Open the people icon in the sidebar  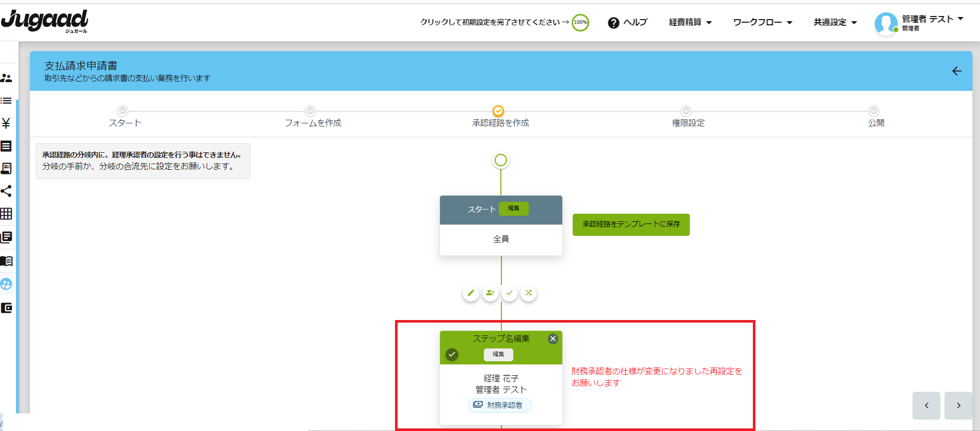pos(6,78)
